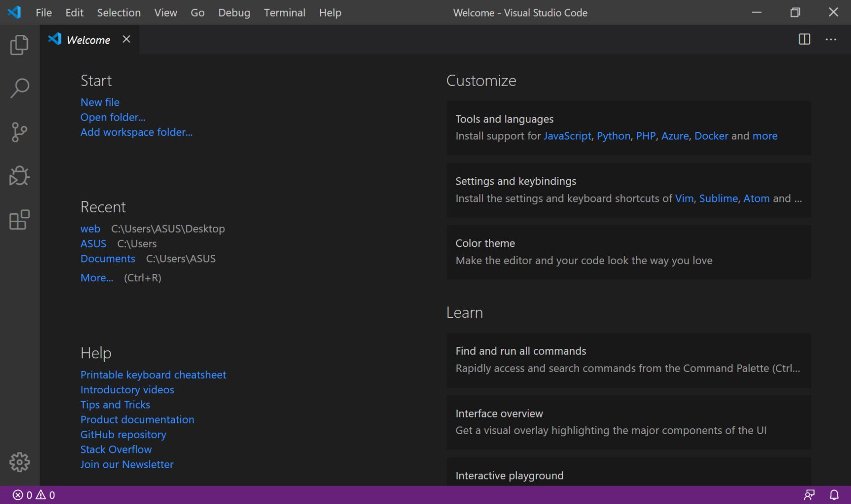851x504 pixels.
Task: Open the Help menu
Action: [x=330, y=13]
